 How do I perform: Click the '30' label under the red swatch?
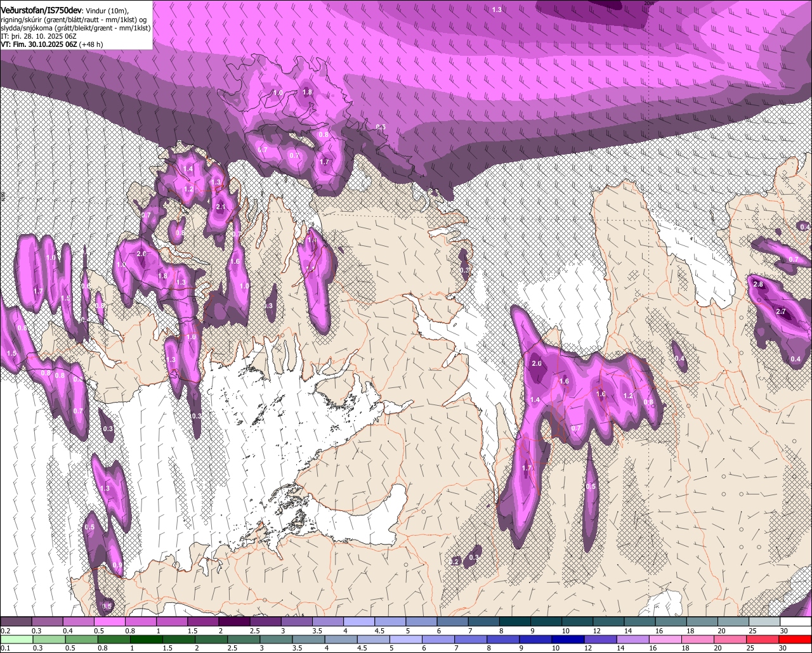click(783, 648)
